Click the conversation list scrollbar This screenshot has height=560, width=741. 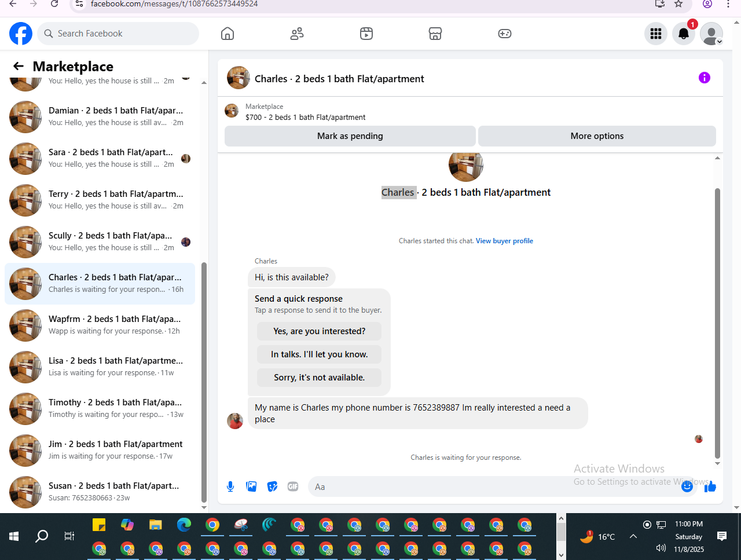click(204, 382)
